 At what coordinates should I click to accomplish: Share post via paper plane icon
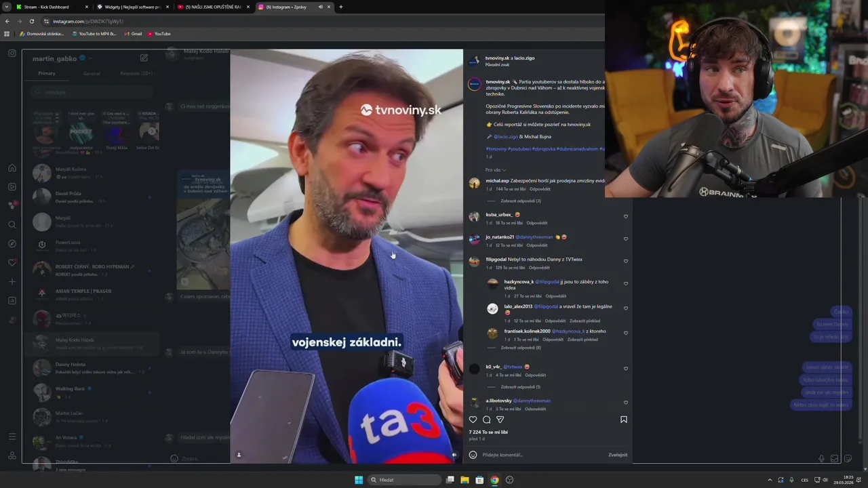[x=500, y=420]
